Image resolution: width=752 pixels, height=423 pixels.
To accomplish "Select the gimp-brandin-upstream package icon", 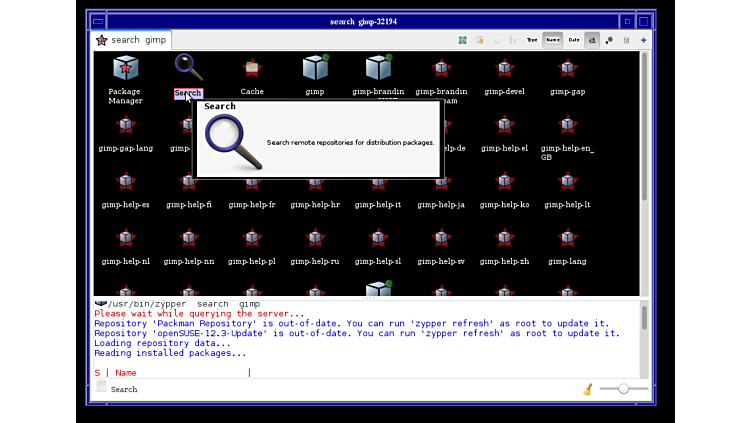I will (x=441, y=68).
